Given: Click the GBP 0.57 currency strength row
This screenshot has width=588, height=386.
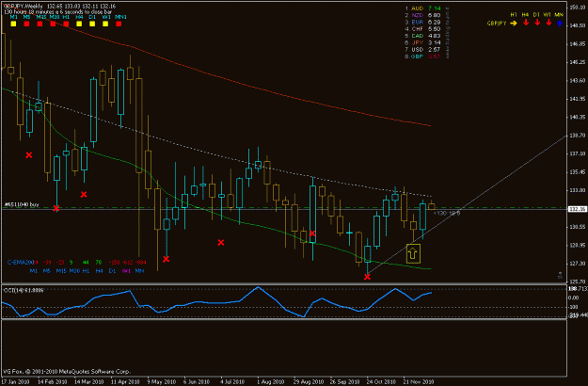Looking at the screenshot, I should coord(423,56).
